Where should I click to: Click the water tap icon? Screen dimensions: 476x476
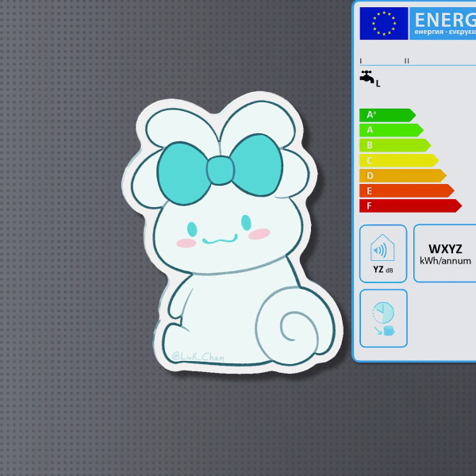pyautogui.click(x=367, y=76)
